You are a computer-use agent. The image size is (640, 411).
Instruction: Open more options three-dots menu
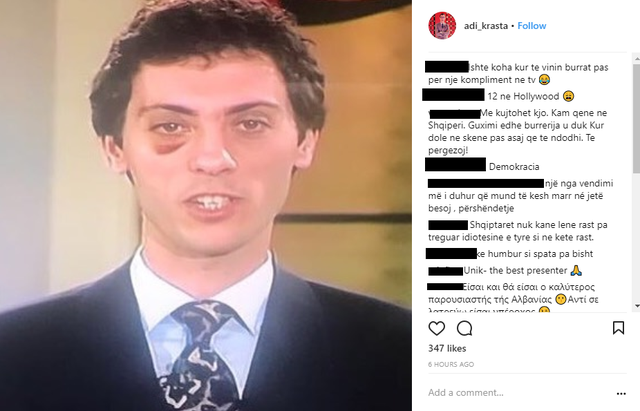click(621, 393)
